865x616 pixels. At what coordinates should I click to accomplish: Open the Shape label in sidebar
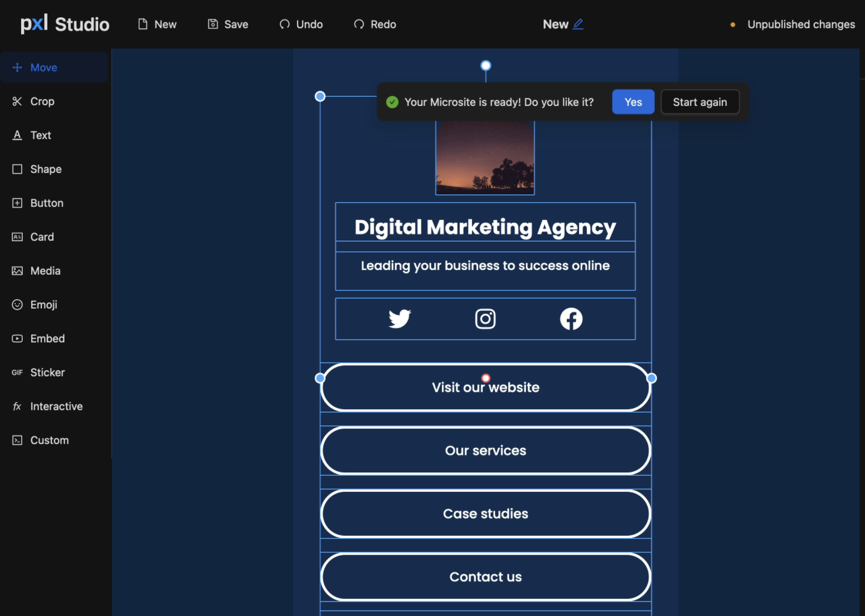[x=46, y=169]
